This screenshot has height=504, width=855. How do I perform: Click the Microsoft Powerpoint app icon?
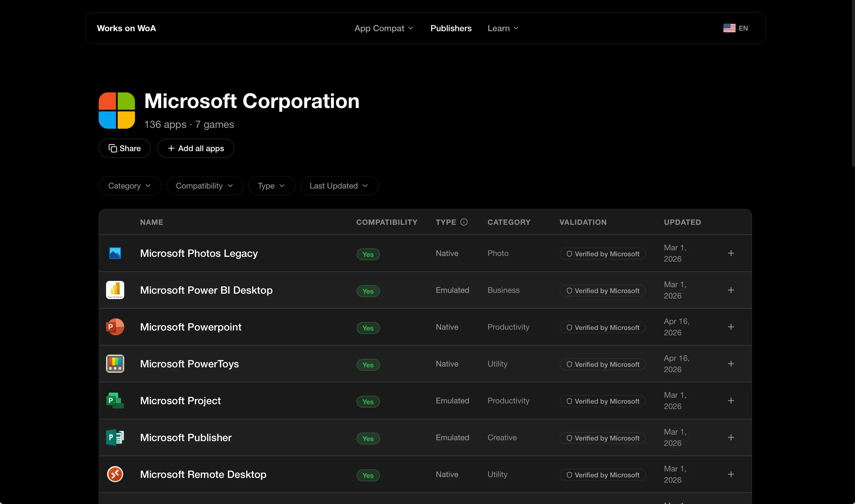115,327
